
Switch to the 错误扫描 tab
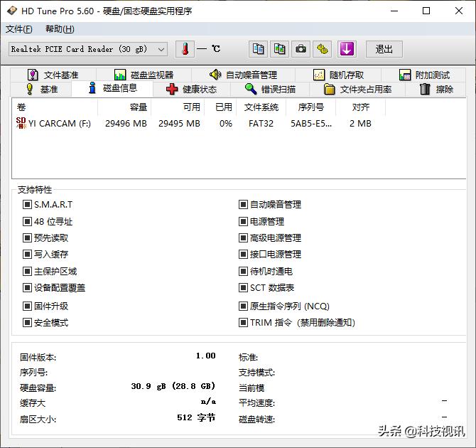click(270, 90)
